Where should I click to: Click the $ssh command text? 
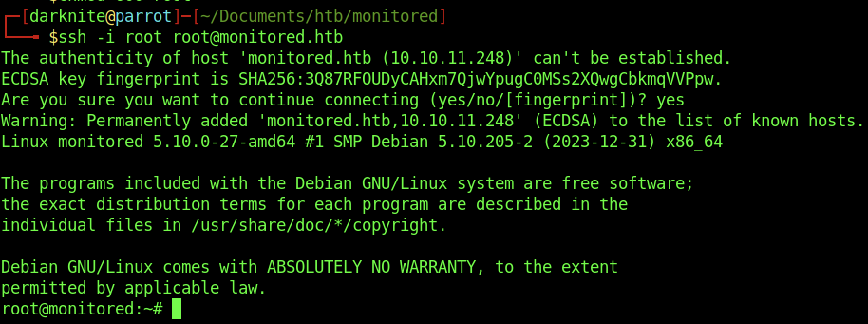click(67, 37)
